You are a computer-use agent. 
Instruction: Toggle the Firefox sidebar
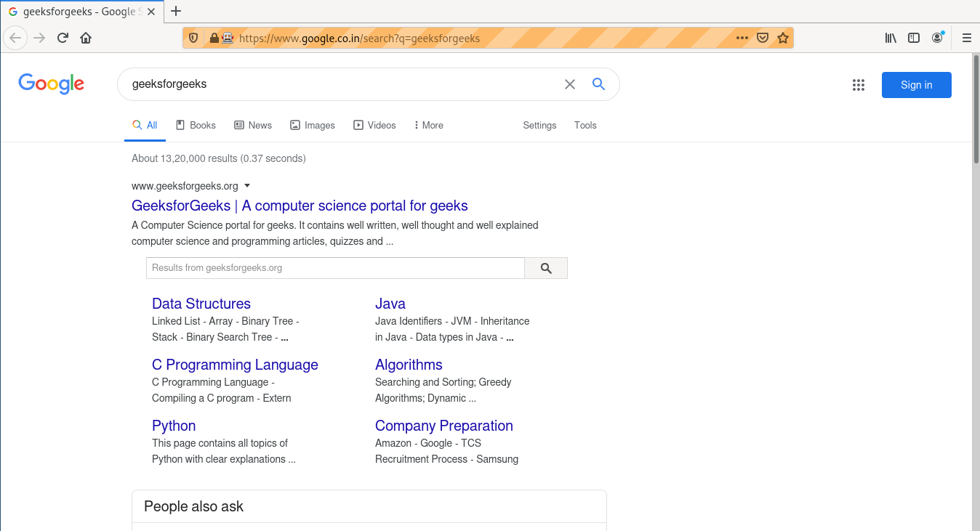[914, 38]
